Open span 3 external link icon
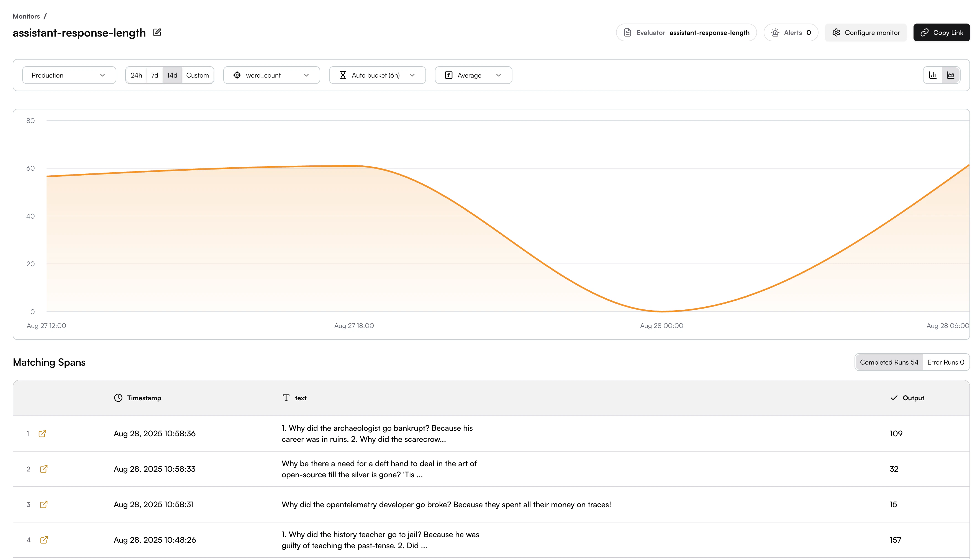 [43, 504]
